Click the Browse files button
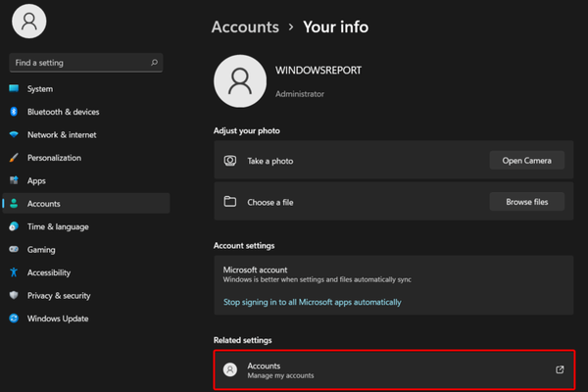 coord(526,202)
